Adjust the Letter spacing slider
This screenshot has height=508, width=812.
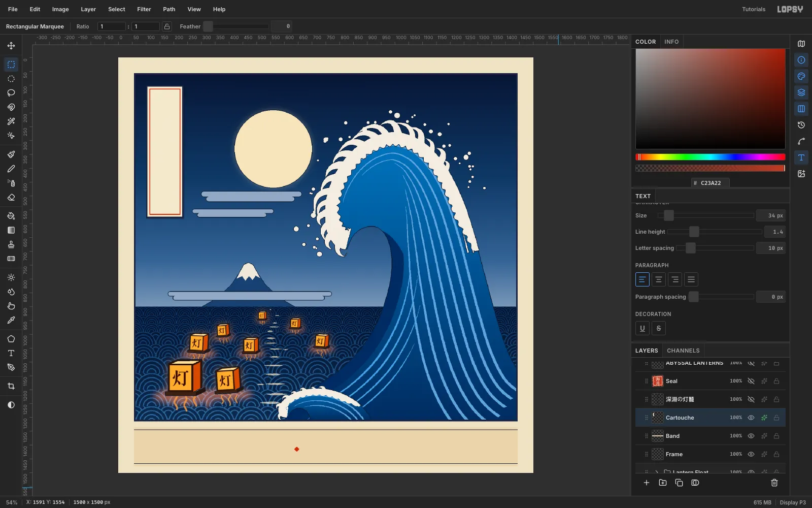click(x=715, y=248)
